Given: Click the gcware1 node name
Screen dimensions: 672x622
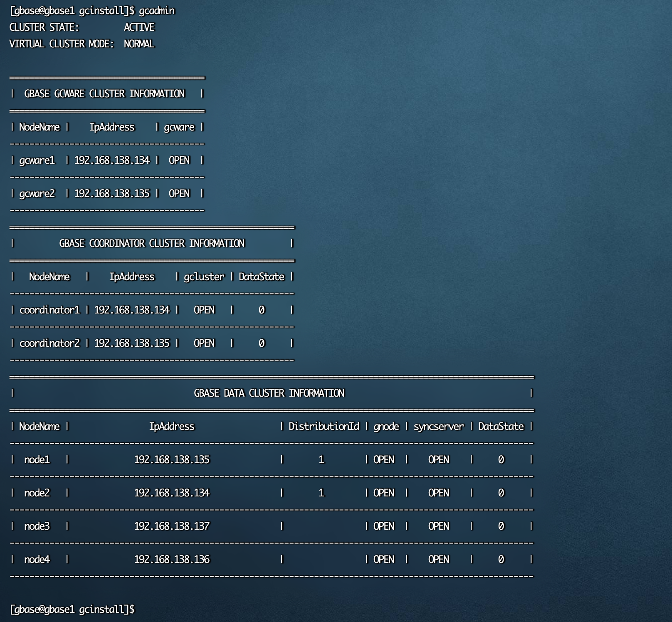Looking at the screenshot, I should 37,160.
